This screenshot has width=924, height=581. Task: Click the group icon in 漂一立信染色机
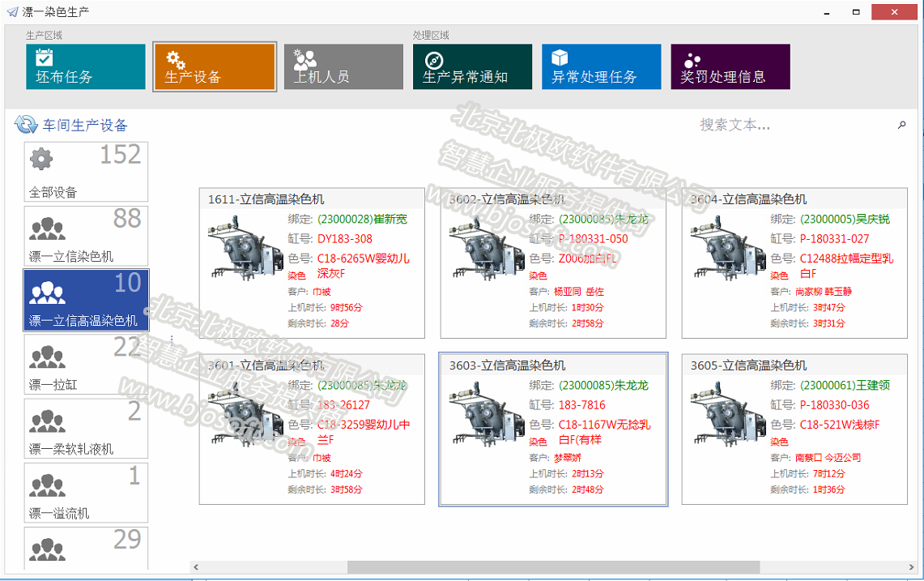point(48,229)
